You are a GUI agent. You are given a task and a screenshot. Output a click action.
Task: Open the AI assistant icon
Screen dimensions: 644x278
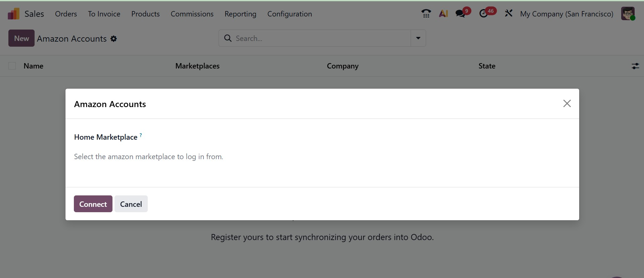(x=443, y=14)
